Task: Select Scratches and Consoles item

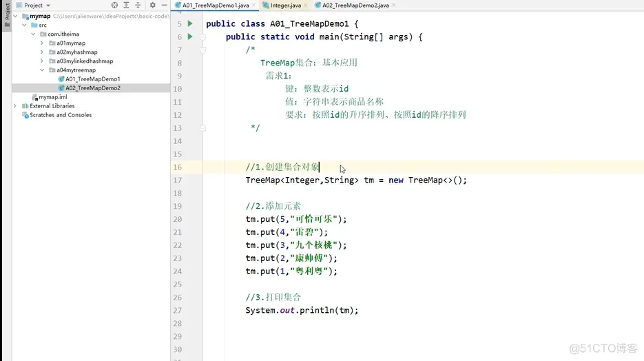Action: point(61,115)
